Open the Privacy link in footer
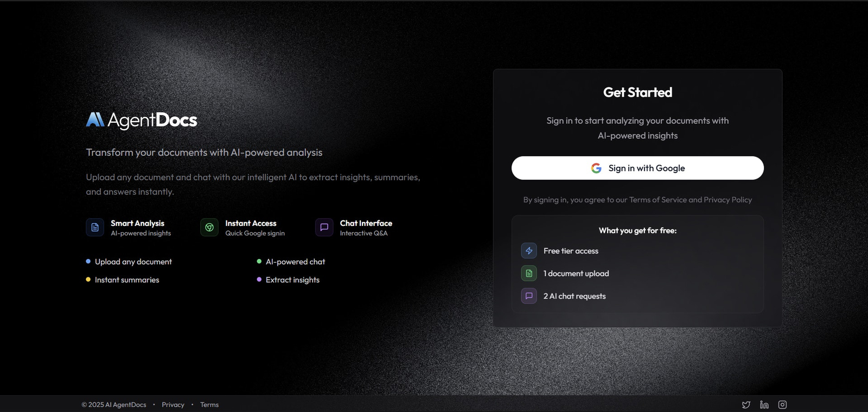The width and height of the screenshot is (868, 412). [173, 405]
